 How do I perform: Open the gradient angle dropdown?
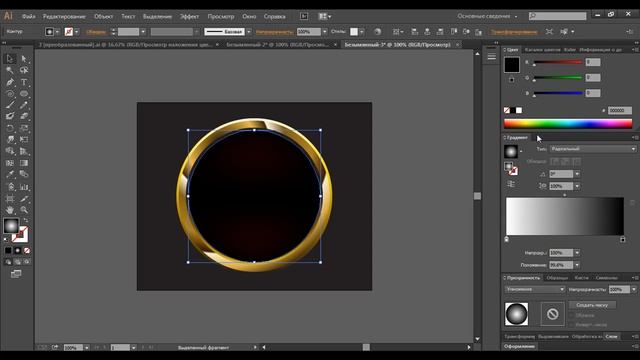click(577, 174)
